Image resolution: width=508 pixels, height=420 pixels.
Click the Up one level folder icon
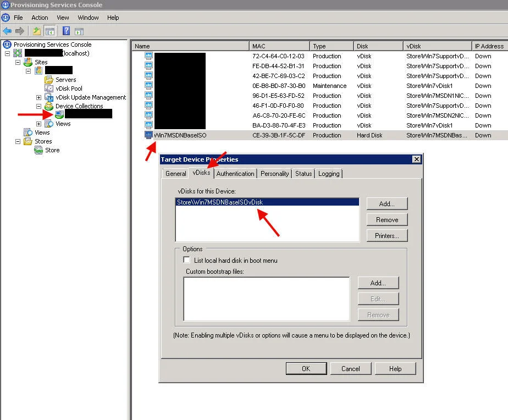(37, 31)
